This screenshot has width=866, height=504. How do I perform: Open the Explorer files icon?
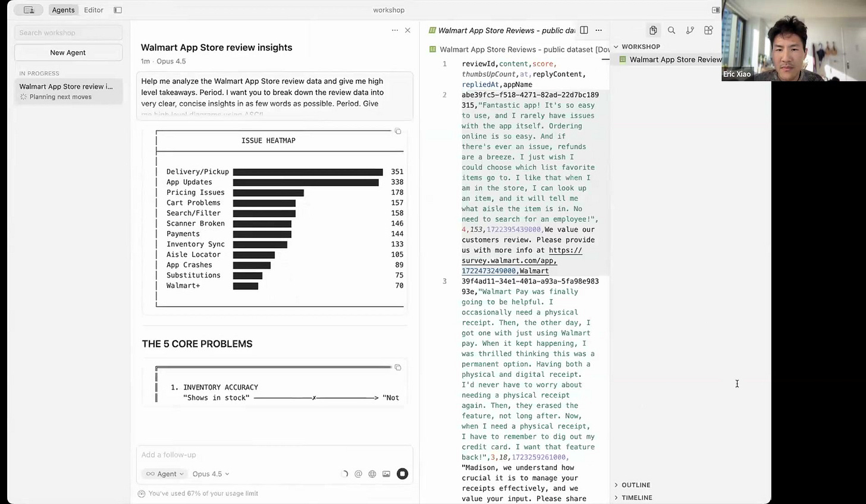(653, 30)
